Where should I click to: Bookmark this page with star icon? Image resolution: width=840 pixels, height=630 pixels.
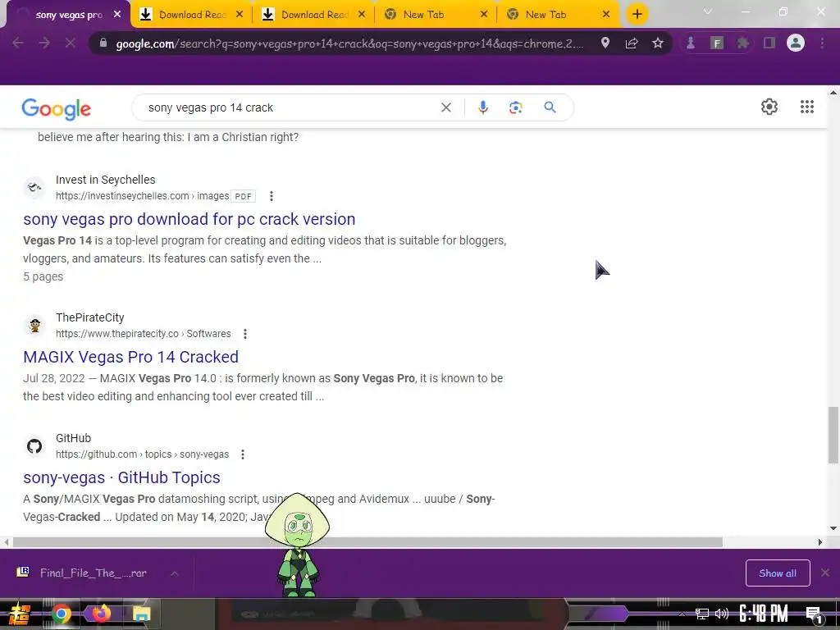click(657, 43)
